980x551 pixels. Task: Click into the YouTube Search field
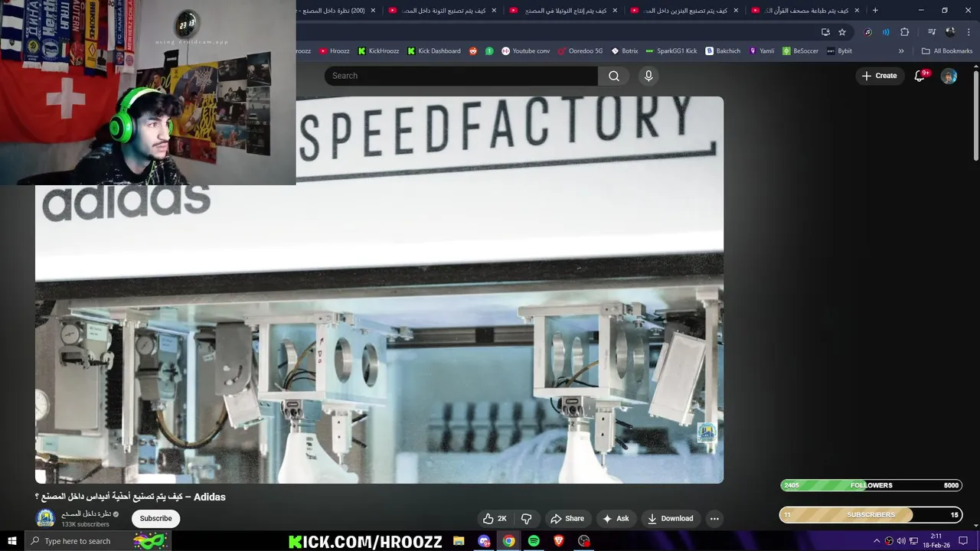pyautogui.click(x=461, y=76)
